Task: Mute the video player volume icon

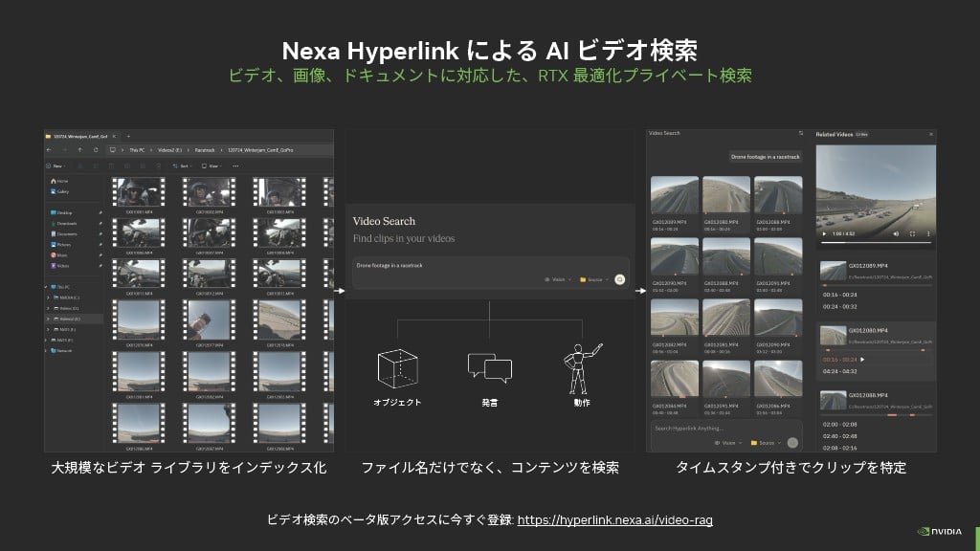Action: pos(896,233)
